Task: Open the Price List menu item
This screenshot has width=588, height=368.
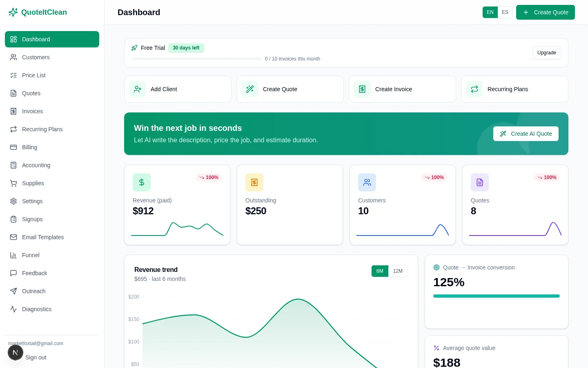Action: tap(52, 75)
